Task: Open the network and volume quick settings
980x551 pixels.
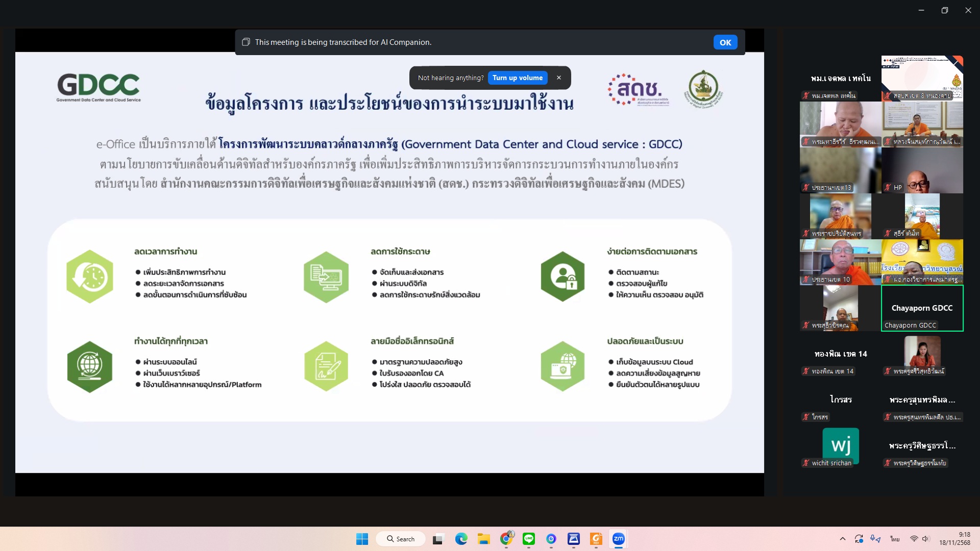Action: [919, 539]
